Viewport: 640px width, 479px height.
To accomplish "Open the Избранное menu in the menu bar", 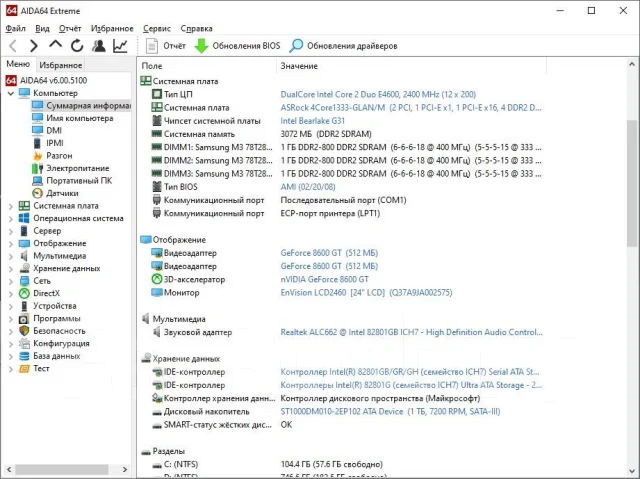I will point(112,29).
